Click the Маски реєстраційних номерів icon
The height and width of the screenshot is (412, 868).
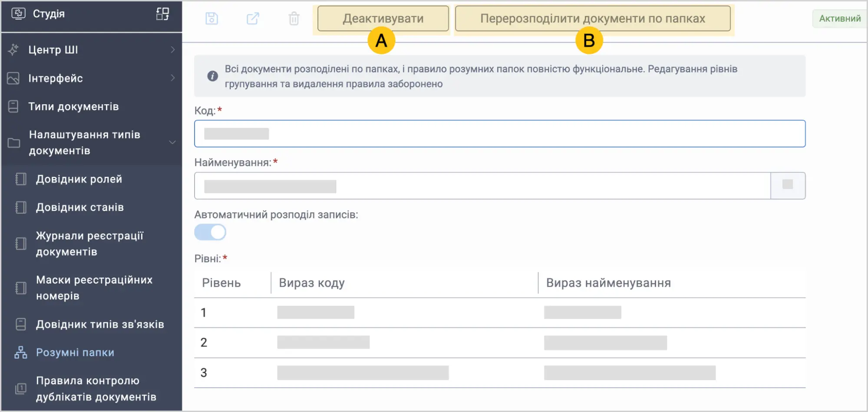(x=21, y=288)
